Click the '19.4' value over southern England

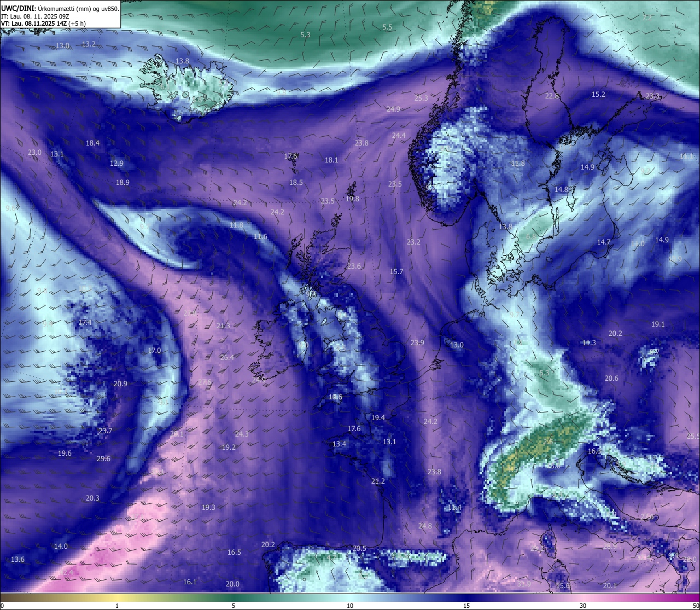coord(378,418)
